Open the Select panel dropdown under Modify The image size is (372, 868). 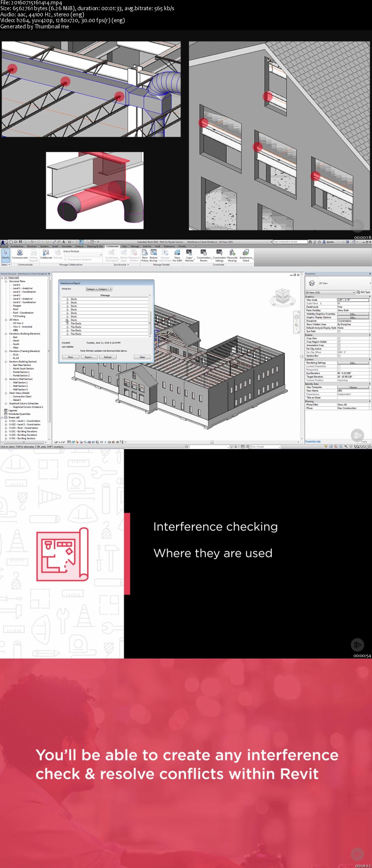coord(5,264)
